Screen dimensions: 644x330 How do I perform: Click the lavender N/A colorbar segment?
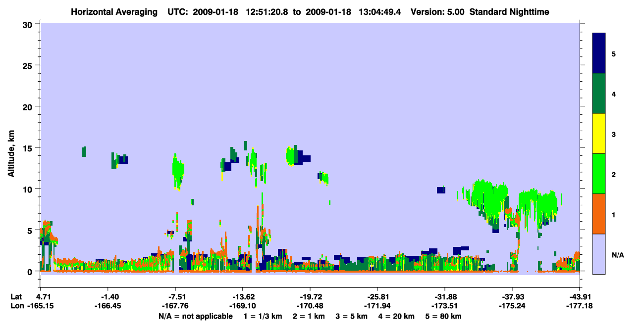(599, 254)
